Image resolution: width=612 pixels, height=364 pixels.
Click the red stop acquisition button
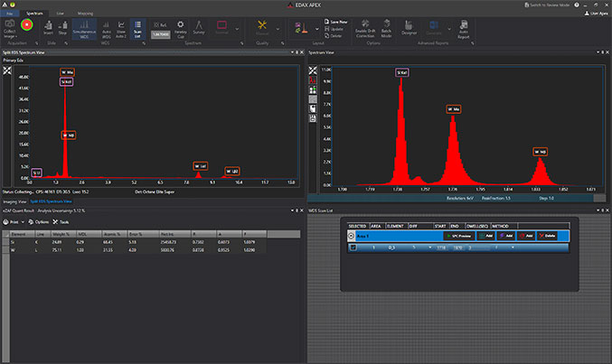[26, 25]
